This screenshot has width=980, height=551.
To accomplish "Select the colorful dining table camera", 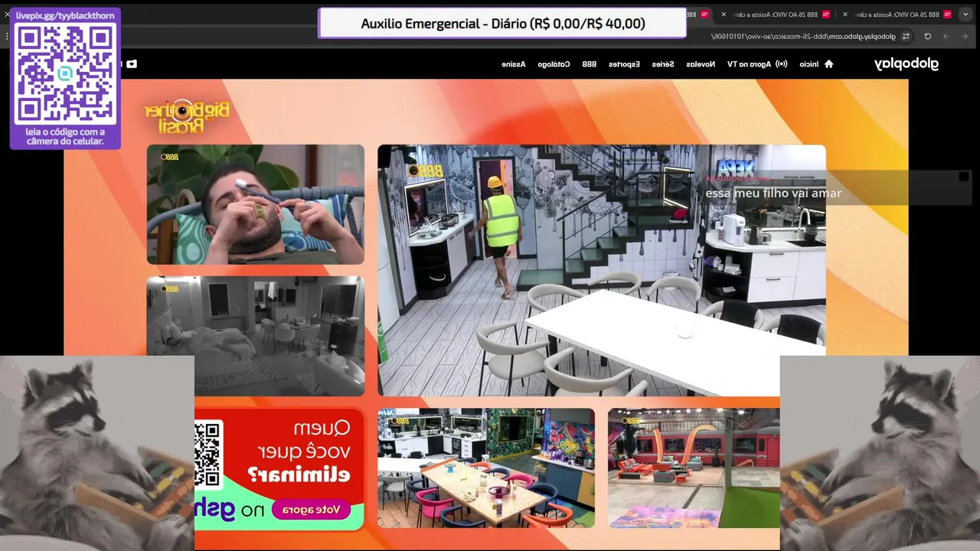I will pos(485,468).
